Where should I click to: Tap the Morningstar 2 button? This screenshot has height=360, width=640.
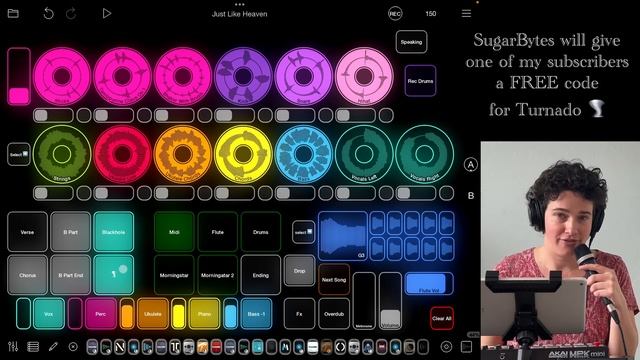point(218,275)
